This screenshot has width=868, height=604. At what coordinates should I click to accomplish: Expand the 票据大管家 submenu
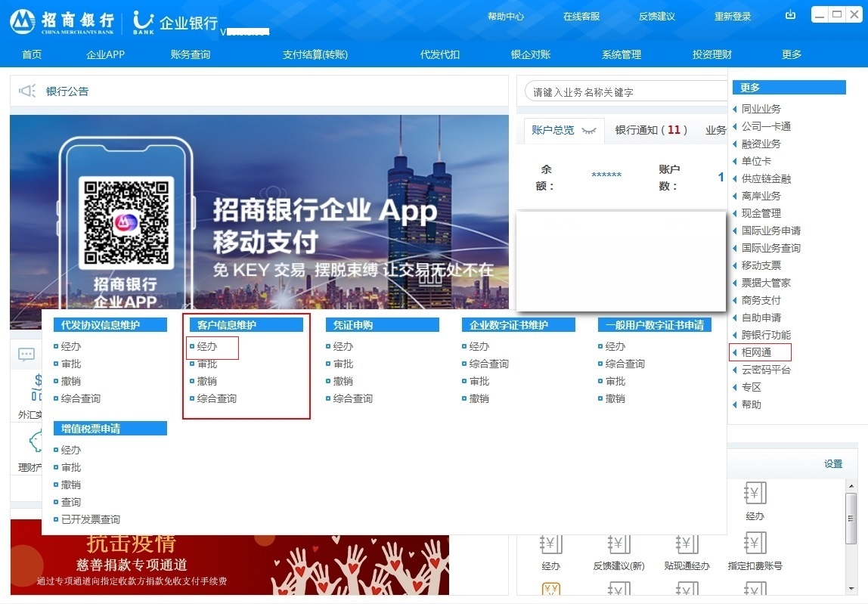click(x=766, y=283)
